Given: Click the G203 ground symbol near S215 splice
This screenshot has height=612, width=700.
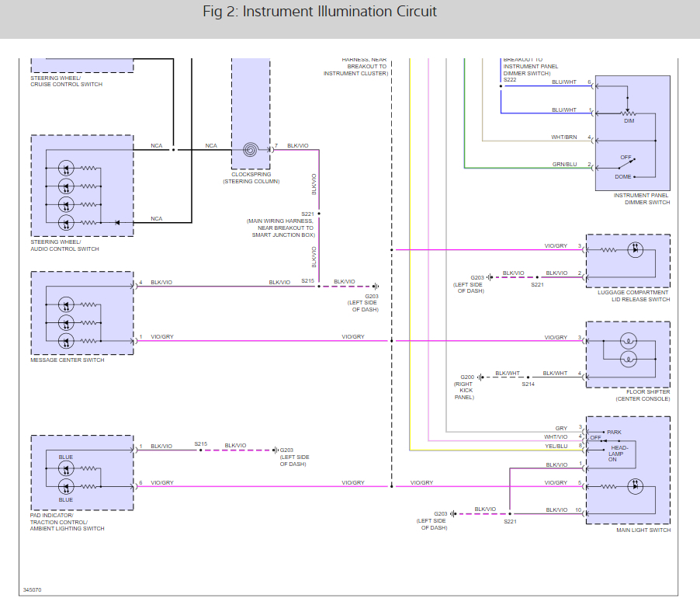Looking at the screenshot, I should [x=376, y=287].
